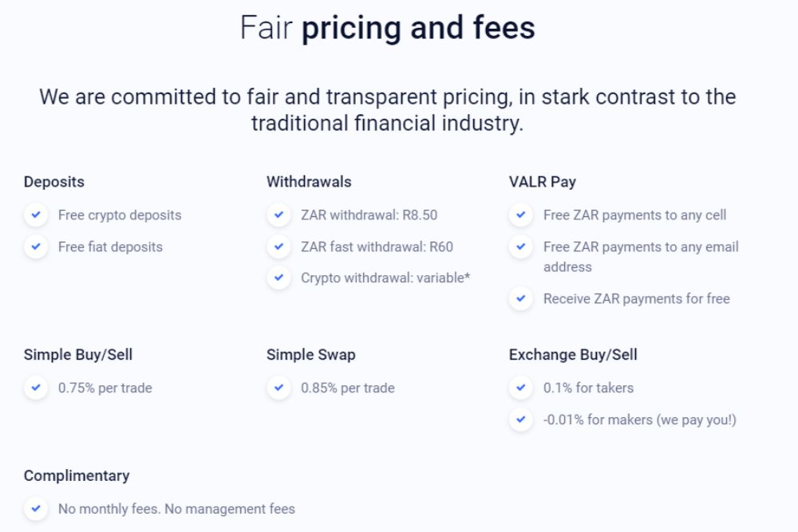Click checkmark icon next to Free fiat deposits

tap(36, 246)
